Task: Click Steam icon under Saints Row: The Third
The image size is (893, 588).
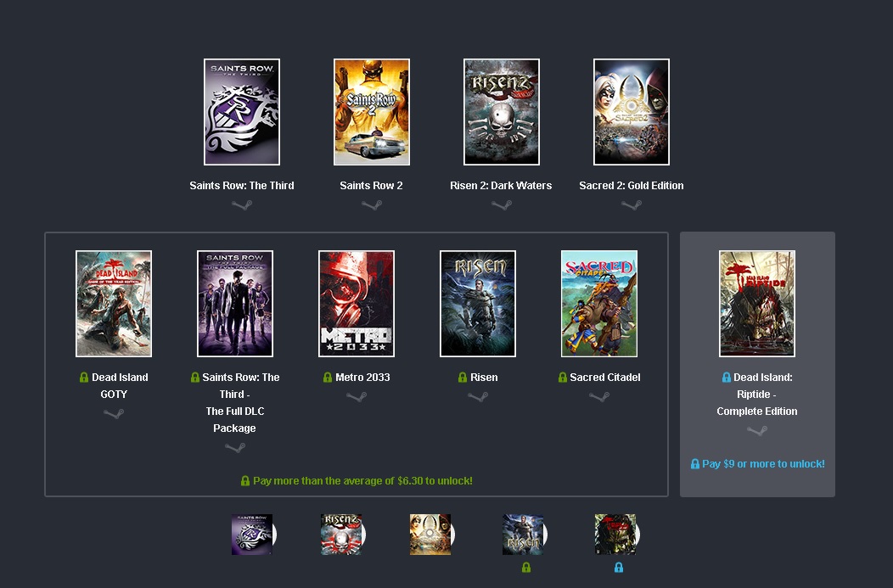Action: tap(242, 205)
